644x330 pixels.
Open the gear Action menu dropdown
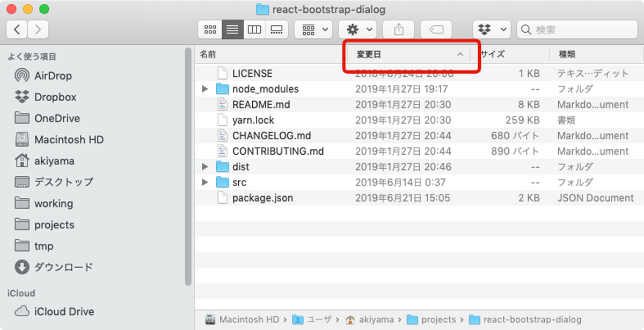tap(357, 30)
